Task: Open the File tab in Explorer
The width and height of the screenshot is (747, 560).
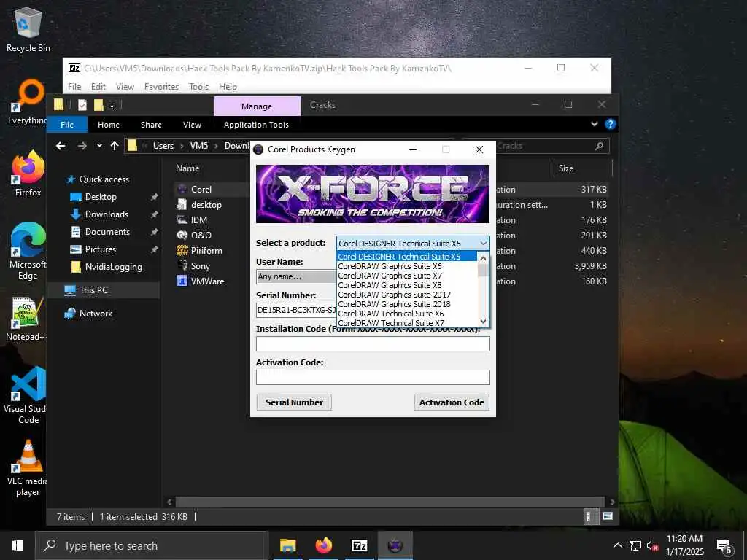Action: [x=67, y=125]
